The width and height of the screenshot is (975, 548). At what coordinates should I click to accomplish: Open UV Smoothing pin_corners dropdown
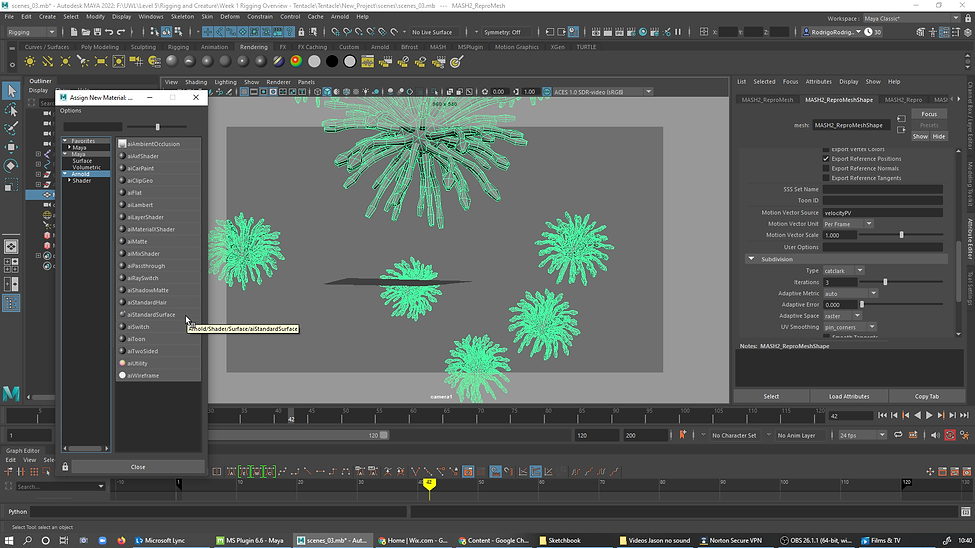(x=849, y=327)
